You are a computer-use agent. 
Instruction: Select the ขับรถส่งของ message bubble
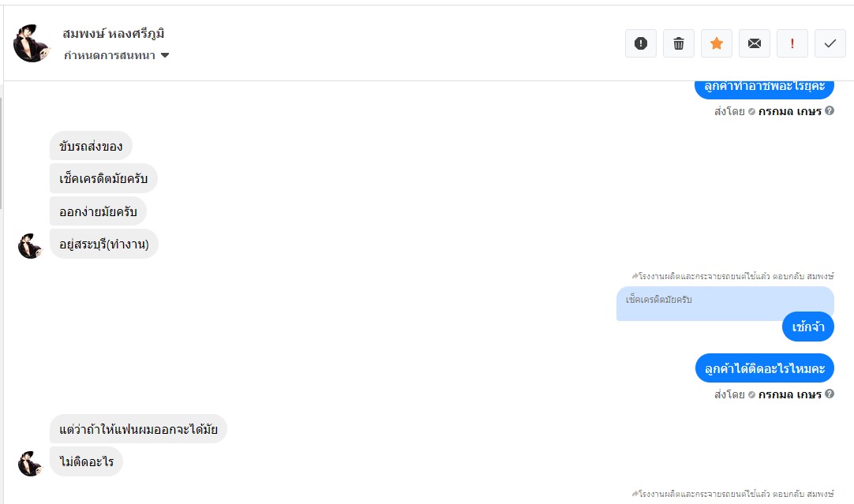click(91, 146)
